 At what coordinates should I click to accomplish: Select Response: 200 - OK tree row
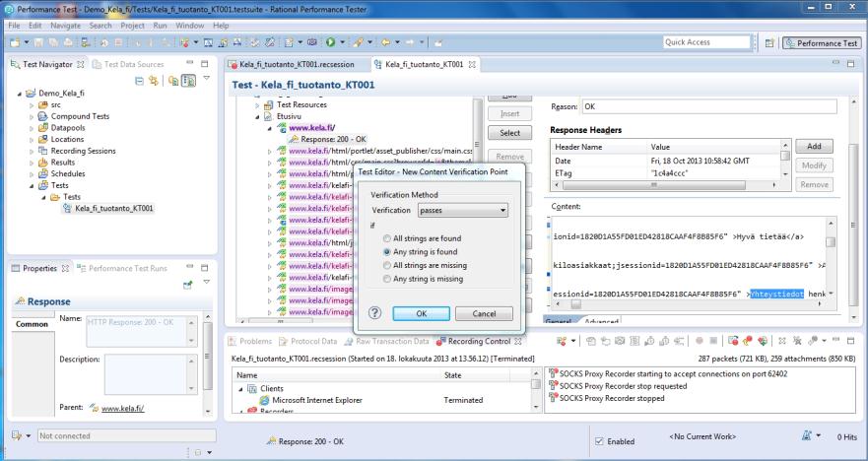point(327,139)
